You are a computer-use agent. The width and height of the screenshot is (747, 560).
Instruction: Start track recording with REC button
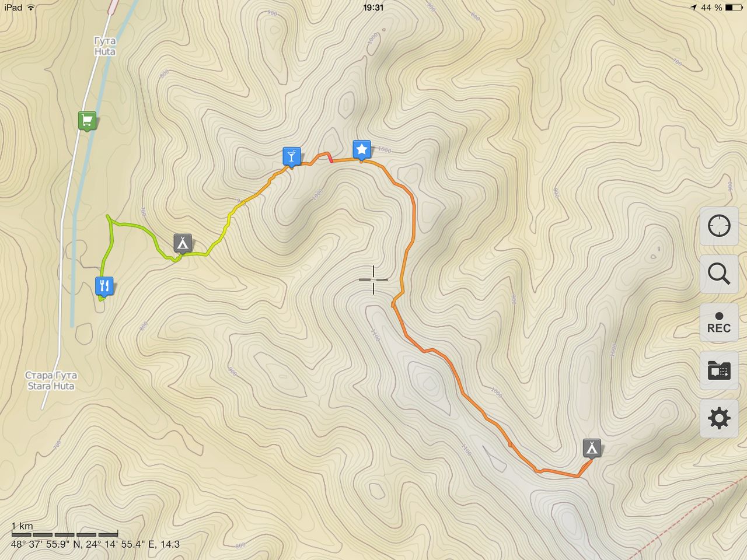pyautogui.click(x=718, y=322)
